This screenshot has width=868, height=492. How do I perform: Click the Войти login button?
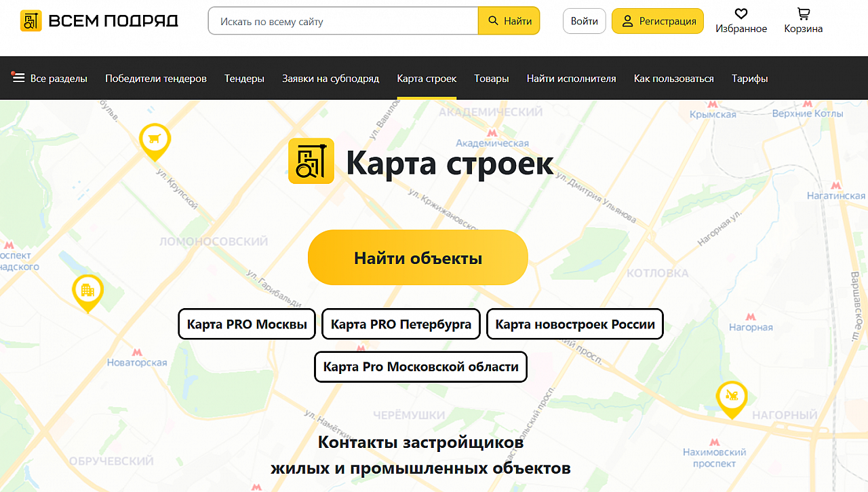[584, 21]
